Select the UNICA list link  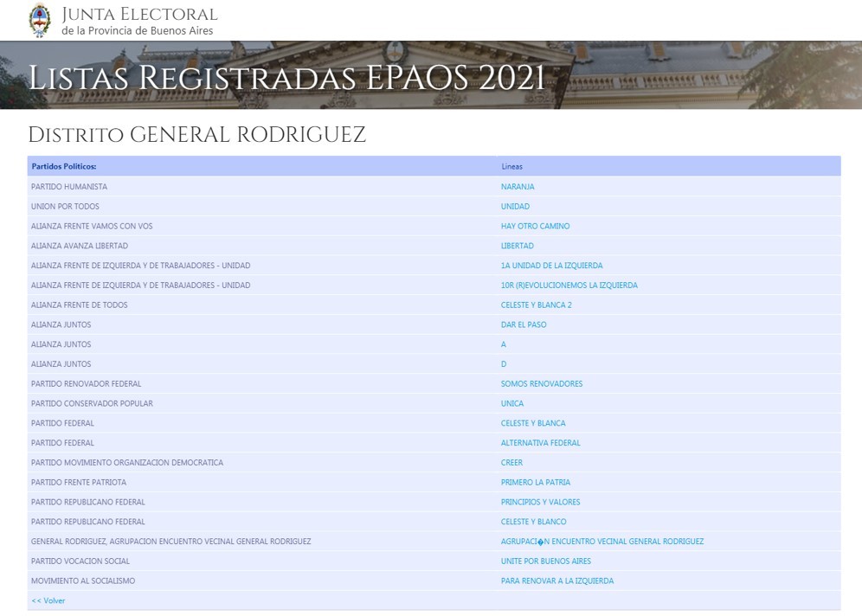pos(512,404)
